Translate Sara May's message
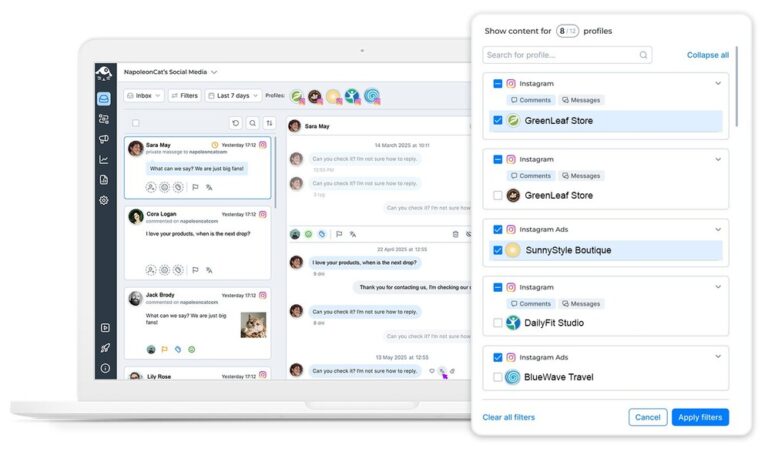The image size is (768, 455). (x=209, y=187)
